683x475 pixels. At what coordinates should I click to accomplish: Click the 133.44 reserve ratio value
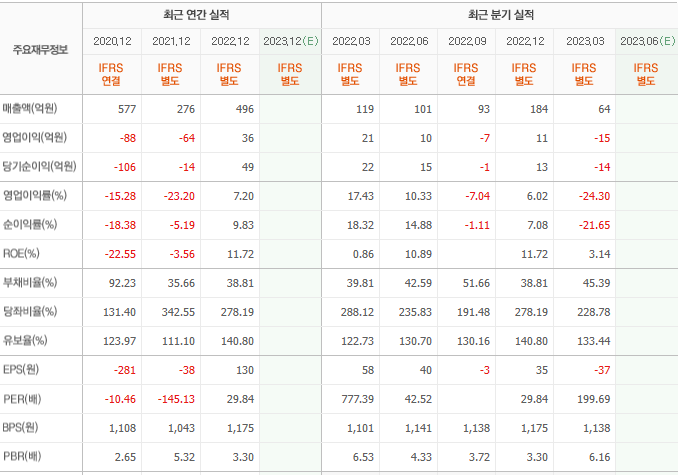click(594, 341)
